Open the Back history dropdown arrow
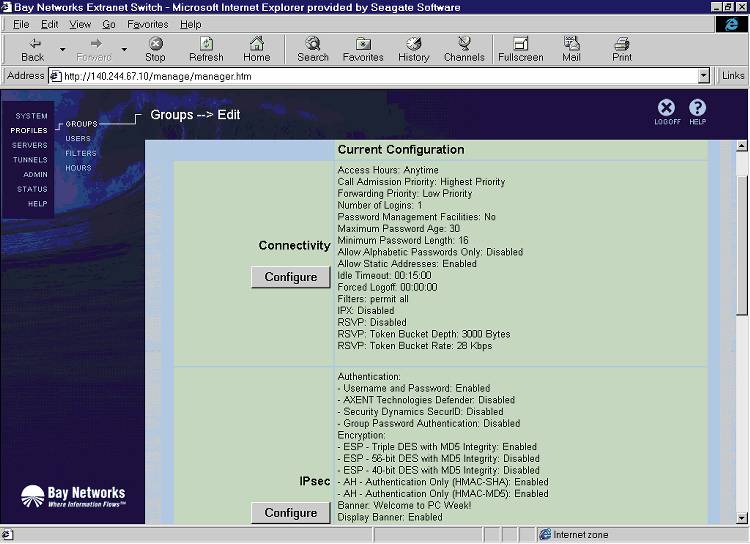 [62, 49]
